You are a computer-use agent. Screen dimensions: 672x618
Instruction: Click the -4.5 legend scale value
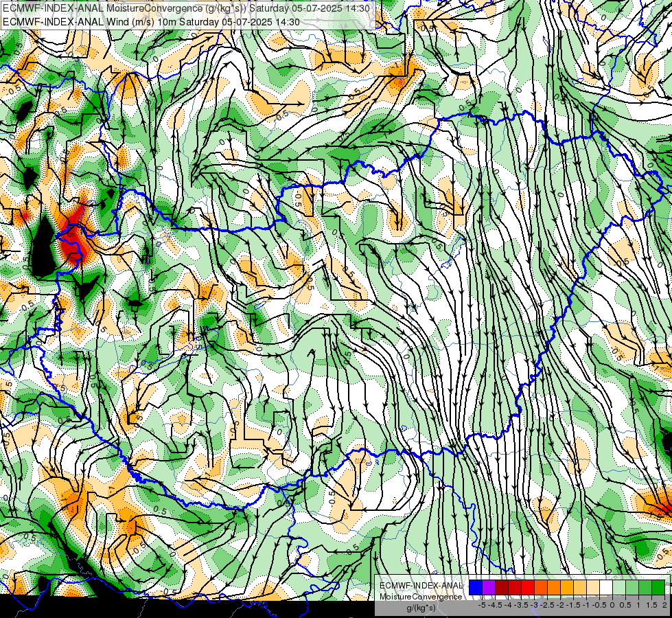click(496, 605)
